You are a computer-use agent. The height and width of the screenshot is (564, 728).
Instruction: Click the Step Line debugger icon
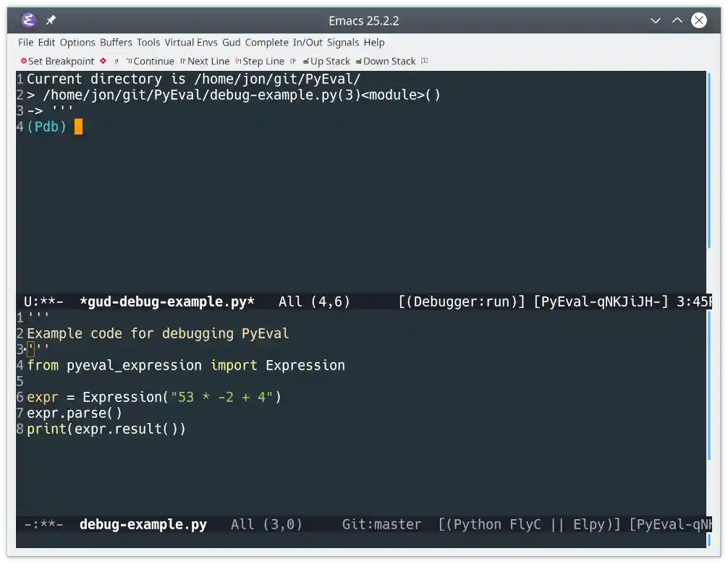(259, 61)
